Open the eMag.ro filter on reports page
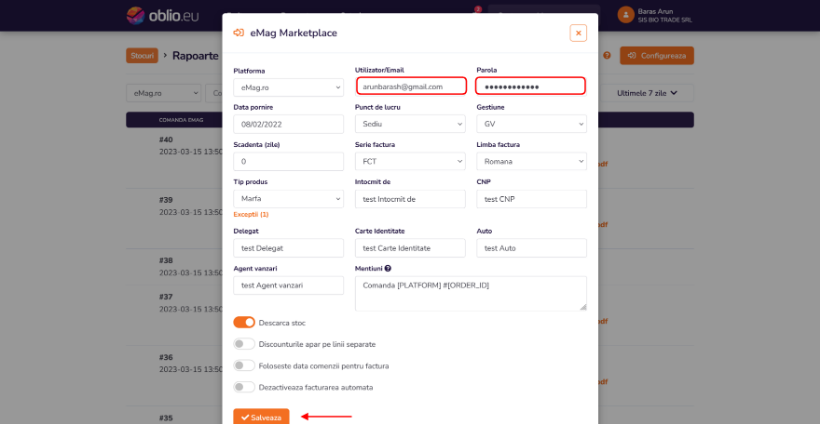 [x=164, y=93]
